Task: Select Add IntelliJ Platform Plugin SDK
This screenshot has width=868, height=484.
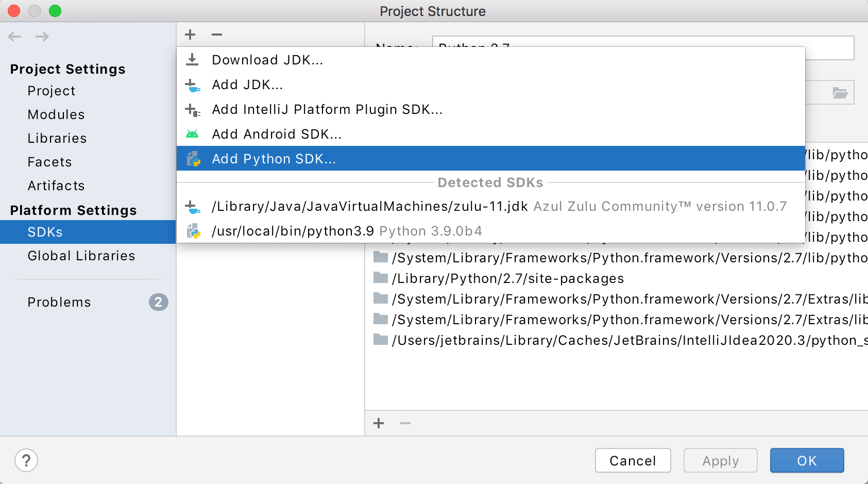Action: [327, 109]
